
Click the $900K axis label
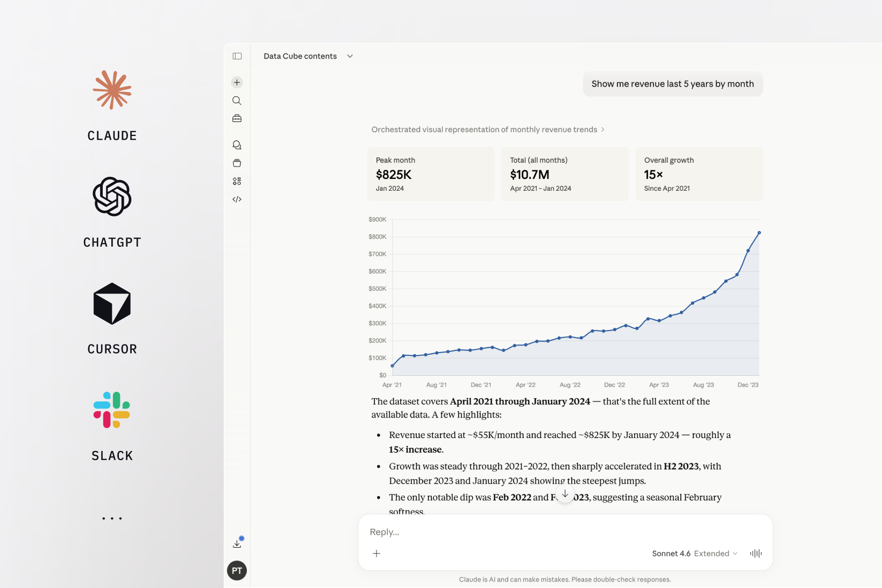click(x=378, y=219)
